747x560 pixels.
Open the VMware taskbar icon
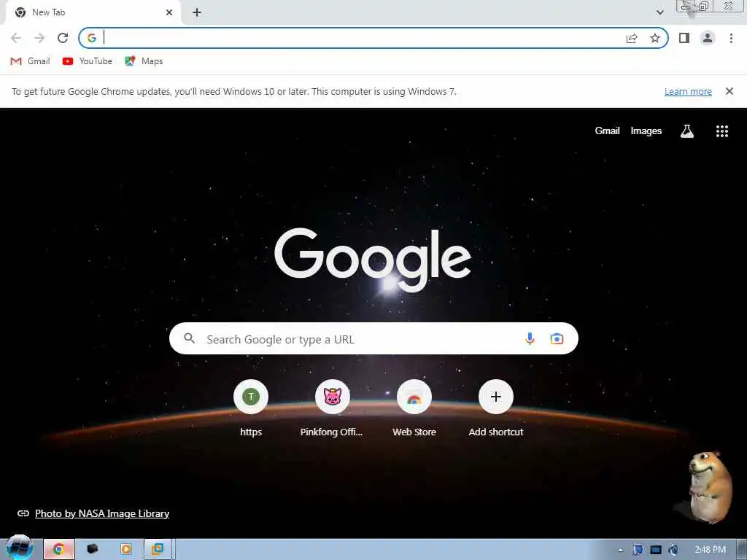click(x=158, y=550)
